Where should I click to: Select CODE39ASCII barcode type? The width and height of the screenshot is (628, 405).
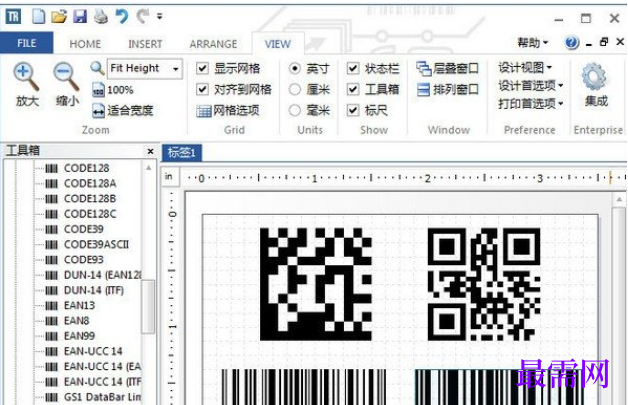(x=96, y=244)
